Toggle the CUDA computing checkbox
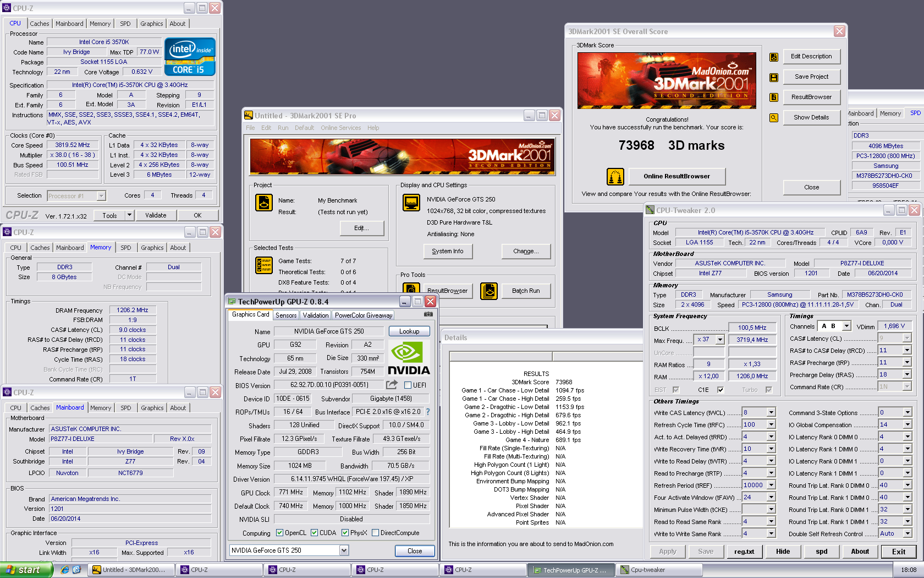 [314, 533]
